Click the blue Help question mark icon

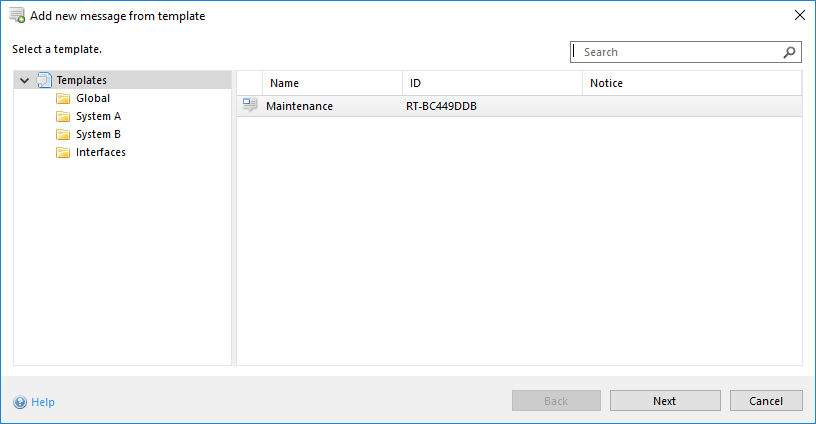(x=20, y=402)
